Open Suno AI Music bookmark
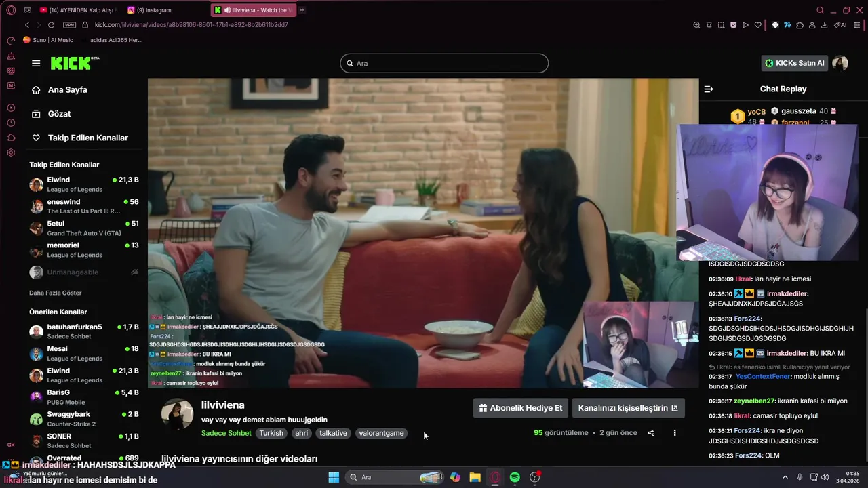 click(x=47, y=40)
